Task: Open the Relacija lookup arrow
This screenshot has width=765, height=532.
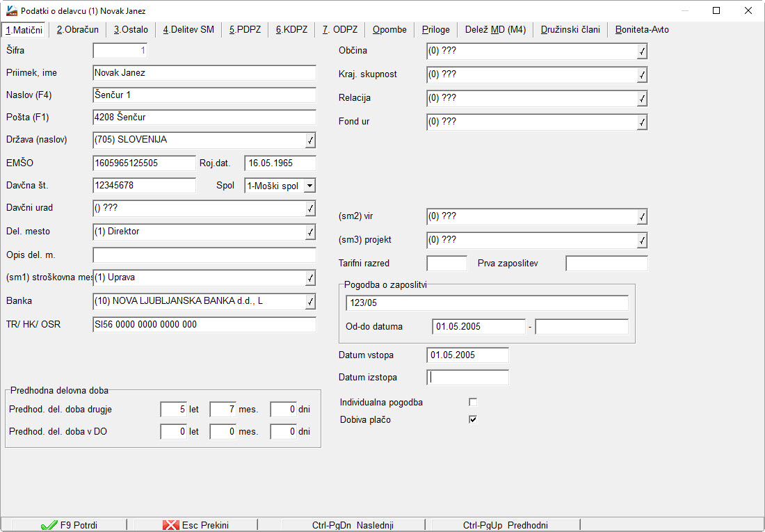Action: [642, 99]
